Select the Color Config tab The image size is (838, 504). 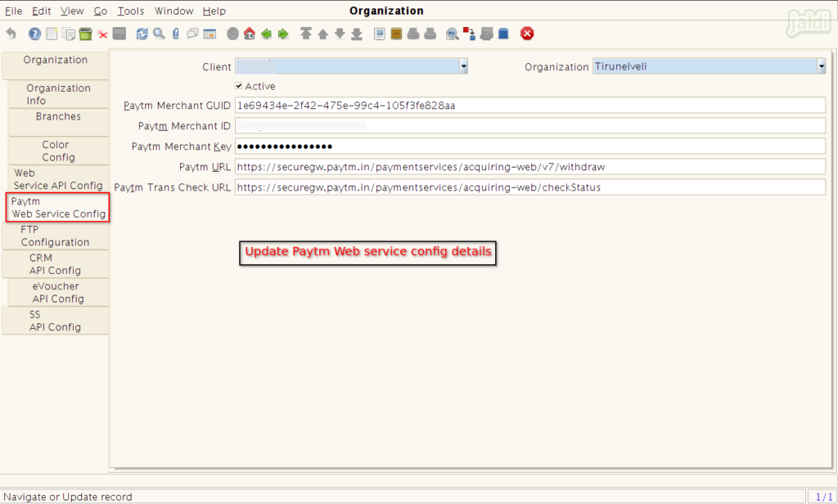(x=58, y=151)
